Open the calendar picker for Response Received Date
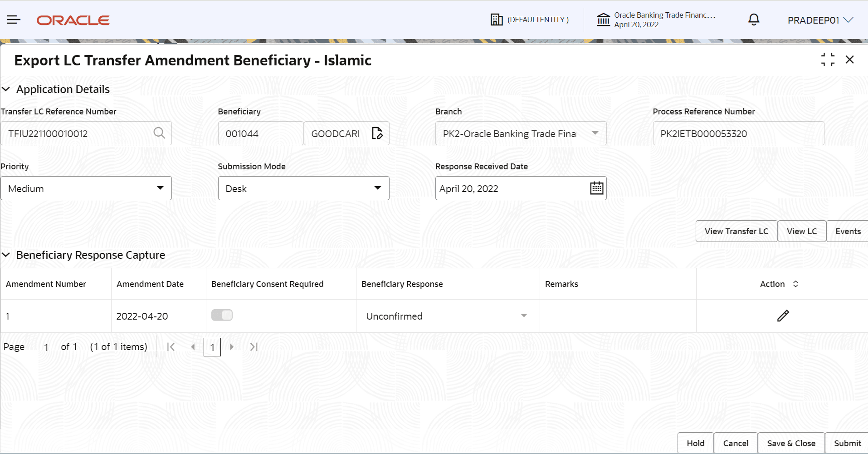 pyautogui.click(x=596, y=188)
